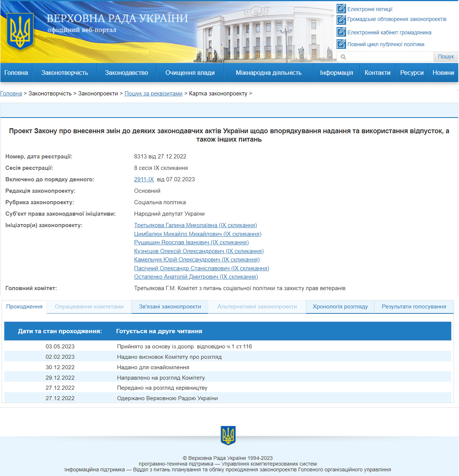
Task: Click row 'Передано на розгляд керівництву'
Action: (x=228, y=388)
